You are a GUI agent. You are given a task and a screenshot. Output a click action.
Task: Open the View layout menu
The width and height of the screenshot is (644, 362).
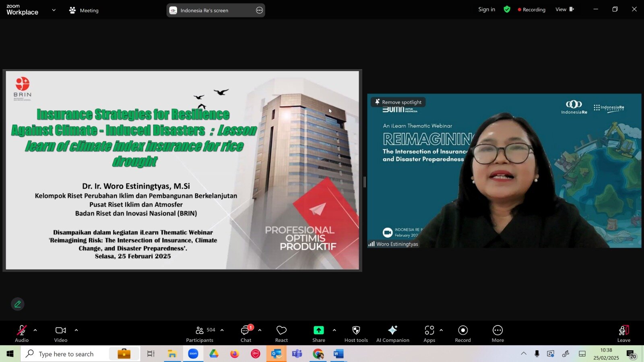click(x=565, y=9)
